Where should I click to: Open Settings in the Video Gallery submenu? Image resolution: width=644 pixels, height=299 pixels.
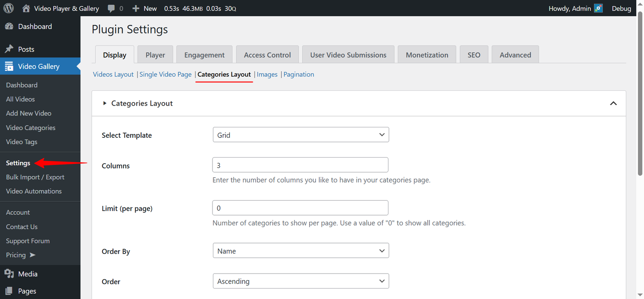(18, 163)
